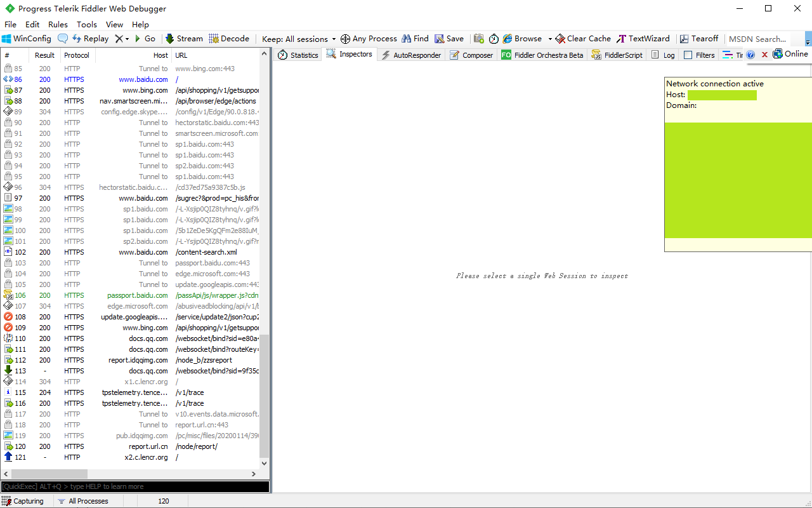Open the Remove sessions X dropdown

click(122, 39)
